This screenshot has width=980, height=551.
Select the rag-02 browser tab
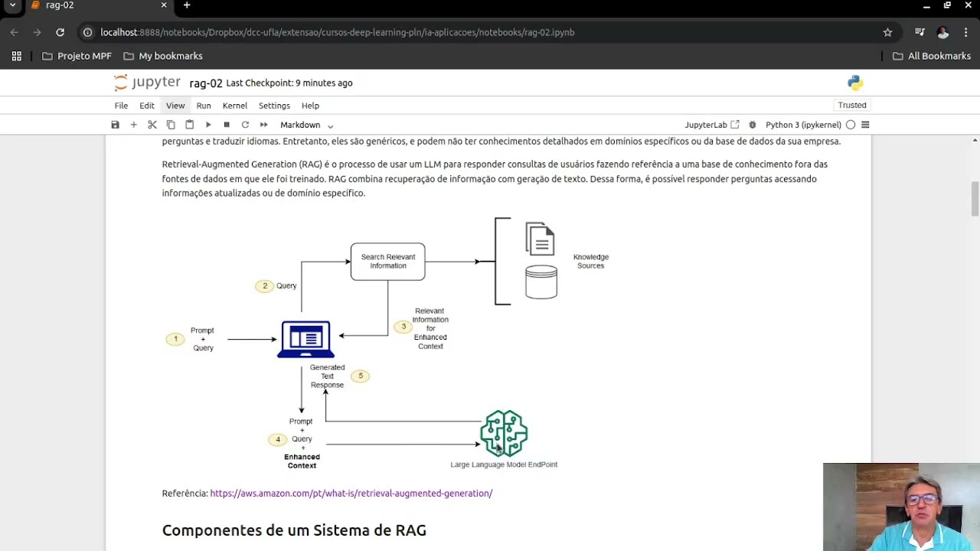click(98, 5)
